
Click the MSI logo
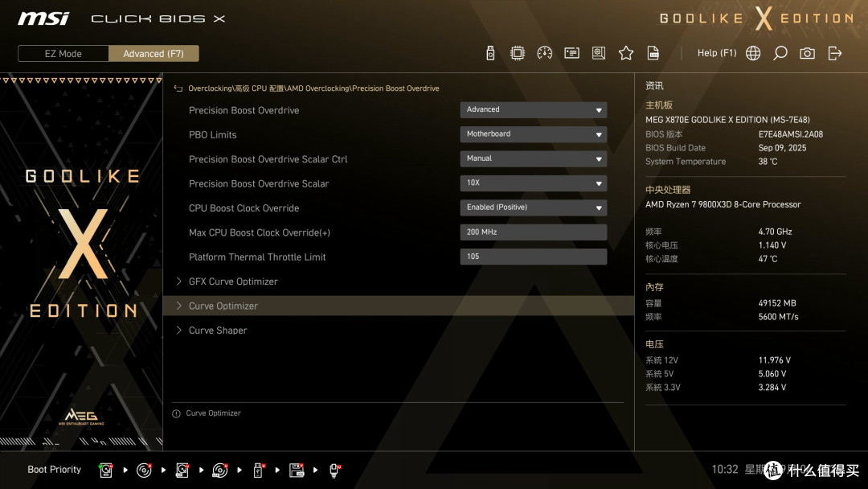pyautogui.click(x=43, y=18)
